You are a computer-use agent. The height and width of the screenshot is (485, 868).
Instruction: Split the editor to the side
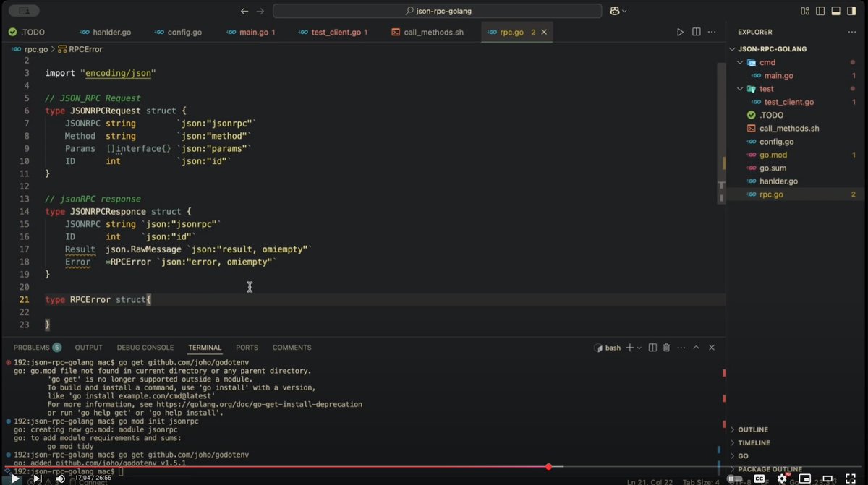pos(695,32)
